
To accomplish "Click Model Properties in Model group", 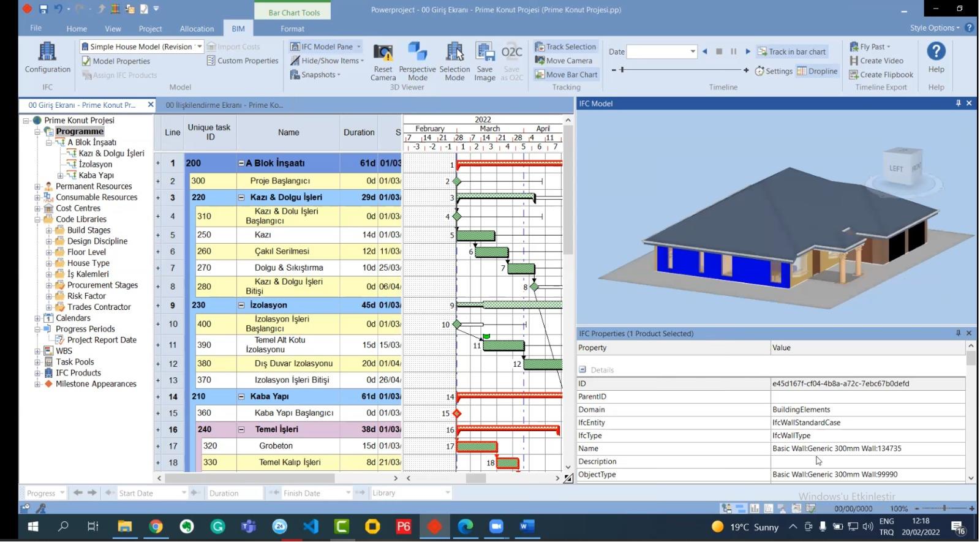I will 116,61.
